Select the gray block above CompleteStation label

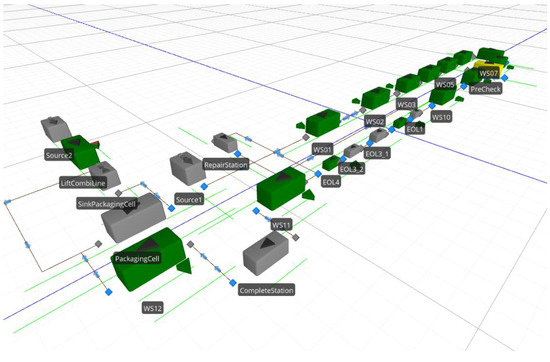[x=266, y=253]
